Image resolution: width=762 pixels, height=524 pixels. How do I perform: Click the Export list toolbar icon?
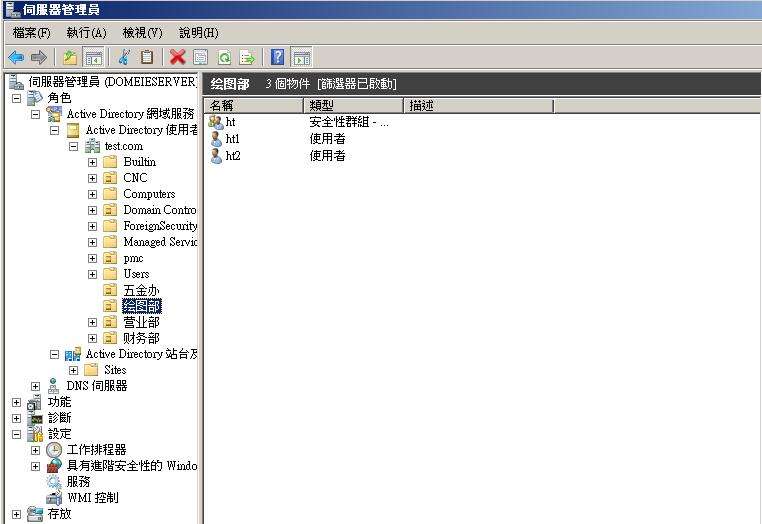point(247,57)
